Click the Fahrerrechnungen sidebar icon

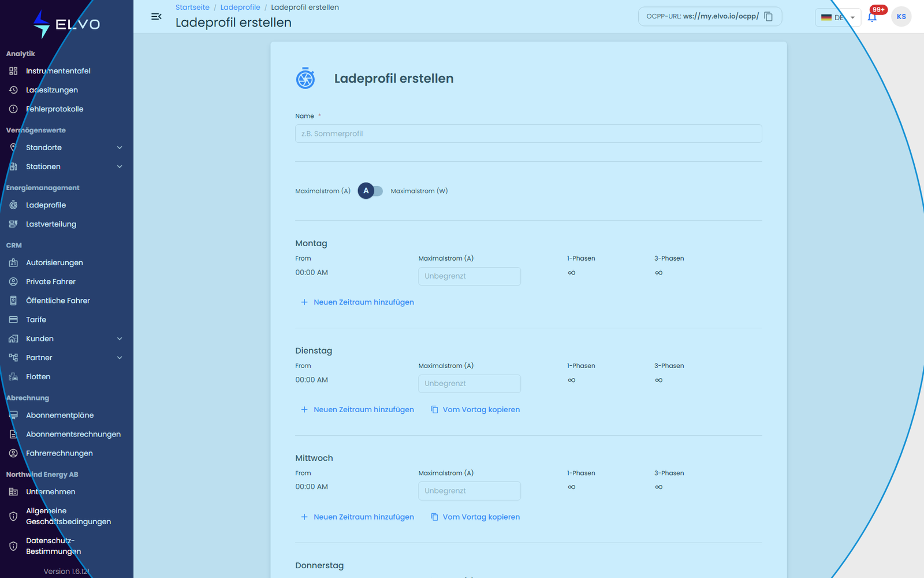click(x=13, y=454)
